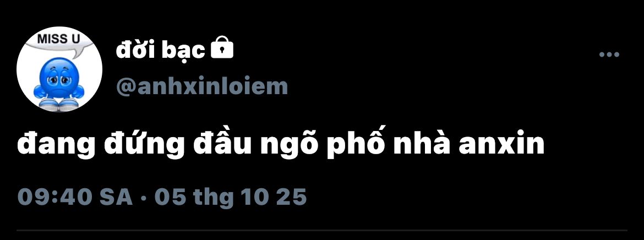Click the horizontal divider line below timestamp
The image size is (644, 240).
[322, 230]
